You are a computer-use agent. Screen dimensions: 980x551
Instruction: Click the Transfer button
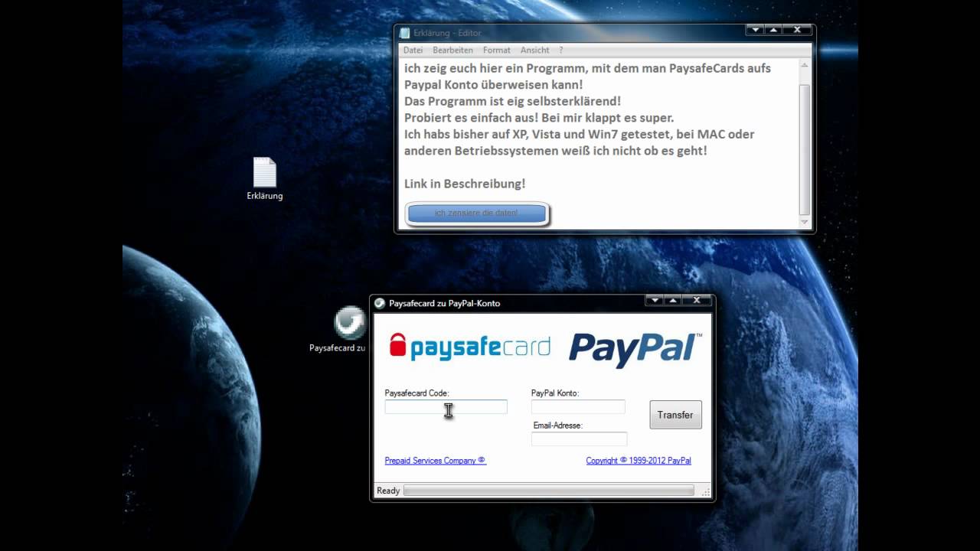click(675, 415)
